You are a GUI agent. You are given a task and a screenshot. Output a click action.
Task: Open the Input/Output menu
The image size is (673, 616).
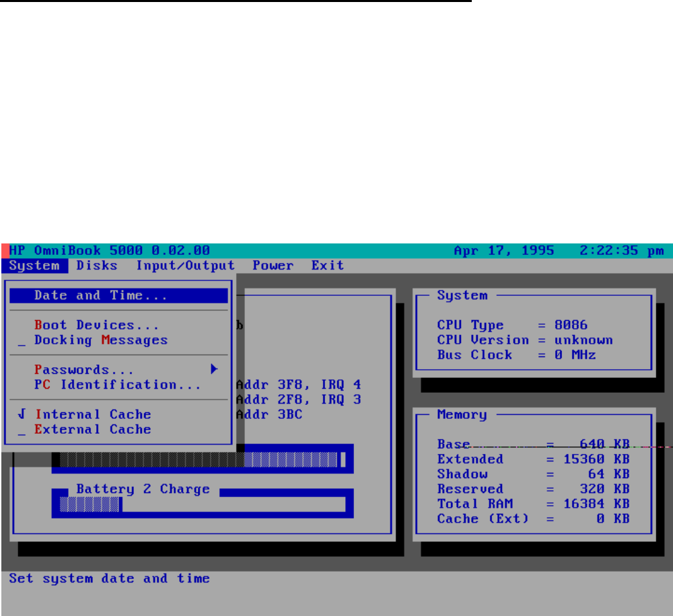point(186,266)
